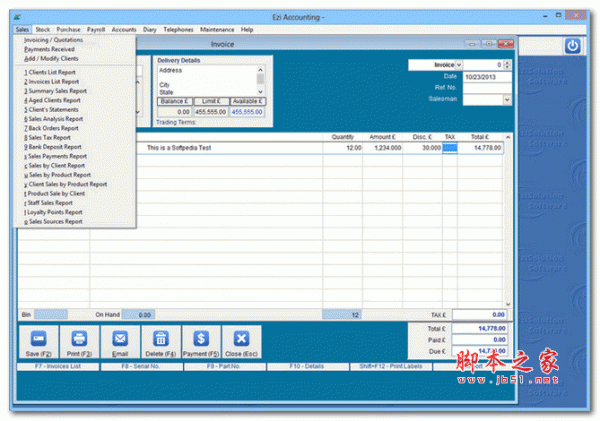This screenshot has height=421, width=600.
Task: Open Sales Analysis Report
Action: tap(54, 119)
